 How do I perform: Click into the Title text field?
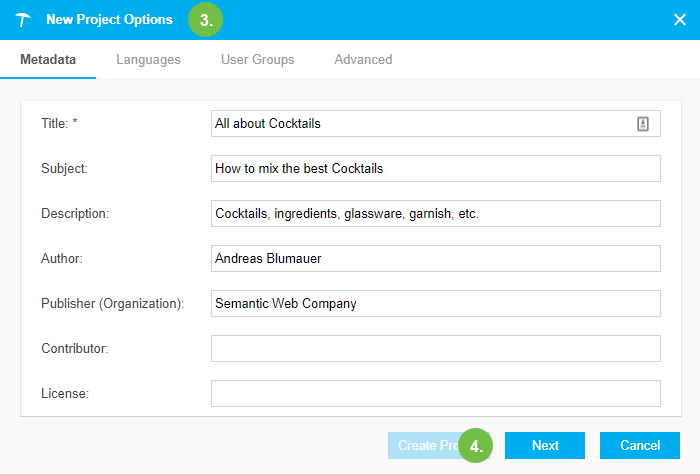[x=420, y=124]
